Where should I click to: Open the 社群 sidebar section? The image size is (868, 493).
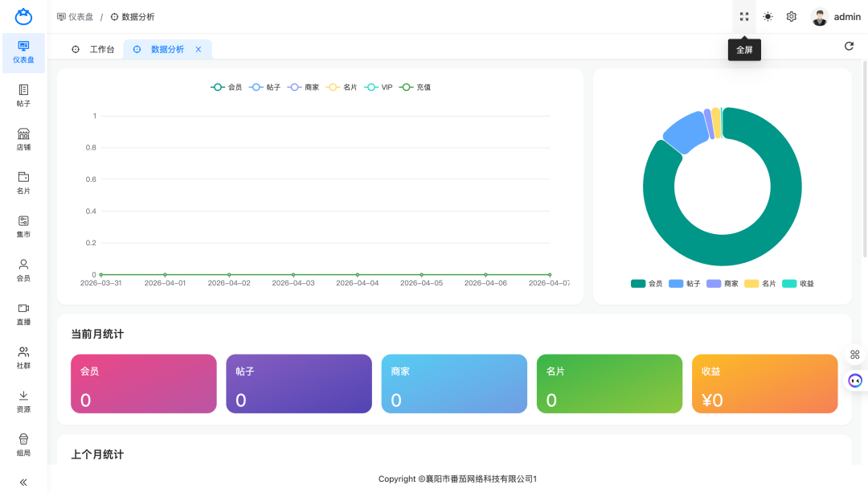click(23, 359)
